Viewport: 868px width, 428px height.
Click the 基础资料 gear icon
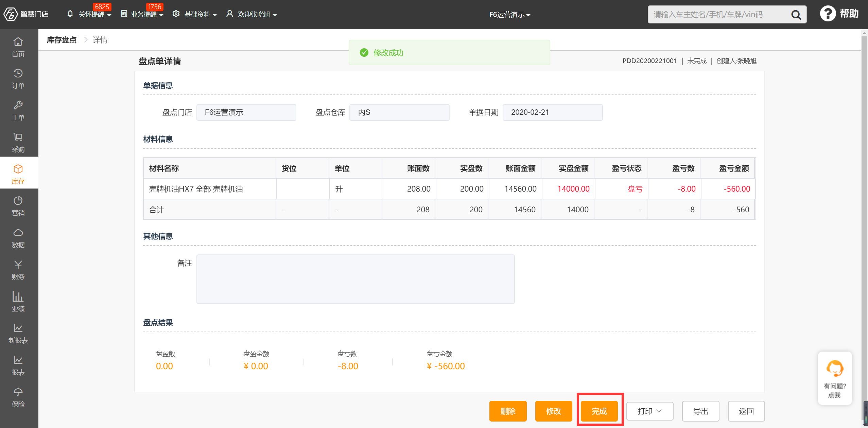tap(176, 14)
